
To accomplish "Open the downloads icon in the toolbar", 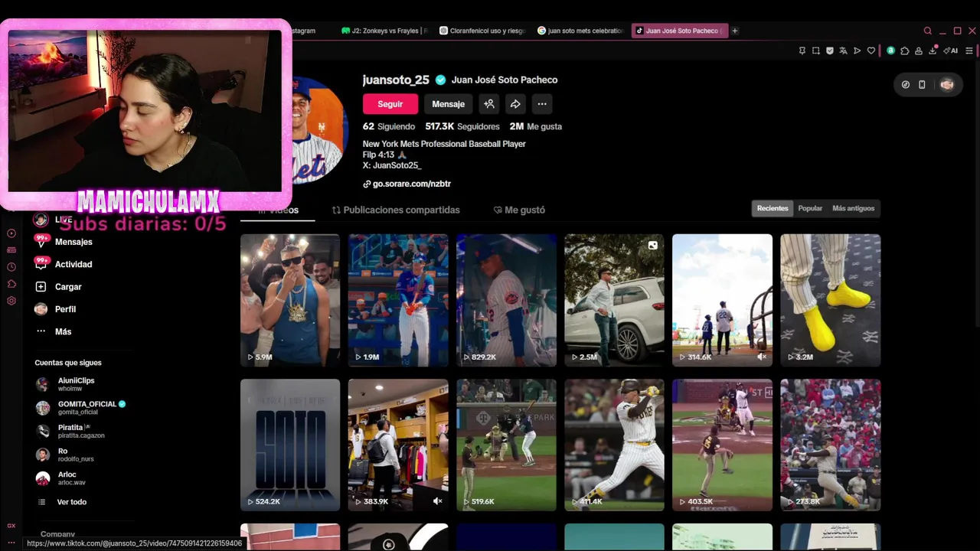I will (x=933, y=51).
